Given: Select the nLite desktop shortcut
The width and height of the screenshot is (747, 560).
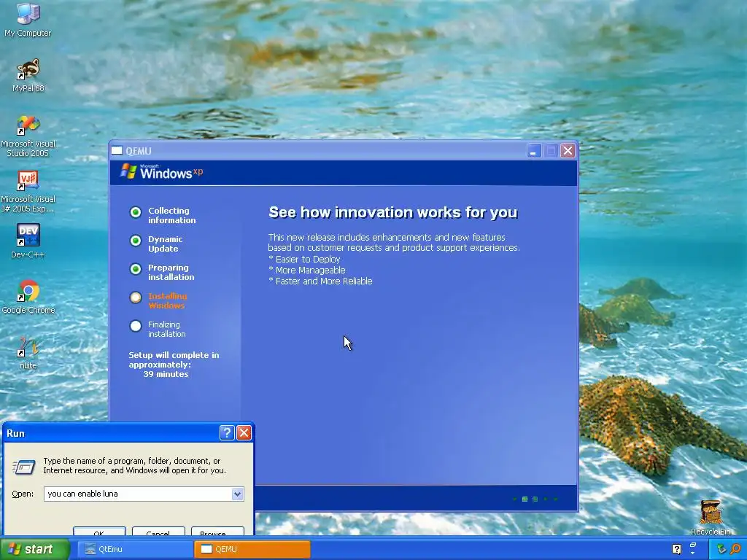Looking at the screenshot, I should pyautogui.click(x=28, y=352).
